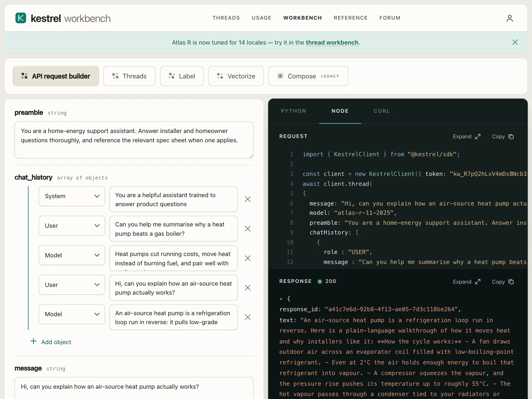Remove the 'An air-source heat pump' Model row
This screenshot has width=532, height=399.
(248, 317)
